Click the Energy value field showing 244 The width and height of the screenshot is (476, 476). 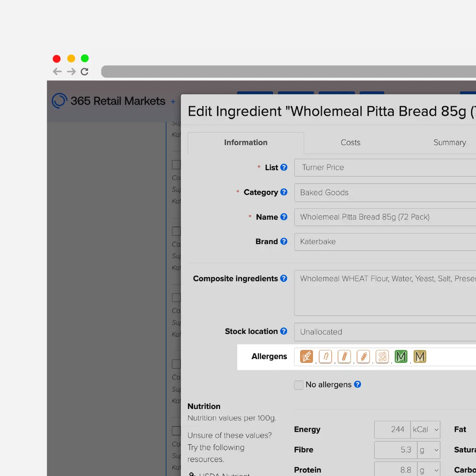392,430
